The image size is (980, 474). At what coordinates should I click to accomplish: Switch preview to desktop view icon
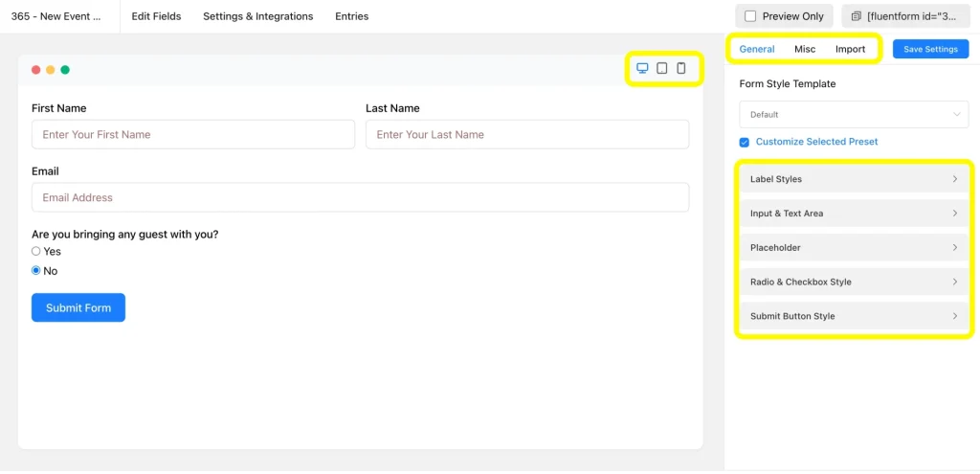642,68
